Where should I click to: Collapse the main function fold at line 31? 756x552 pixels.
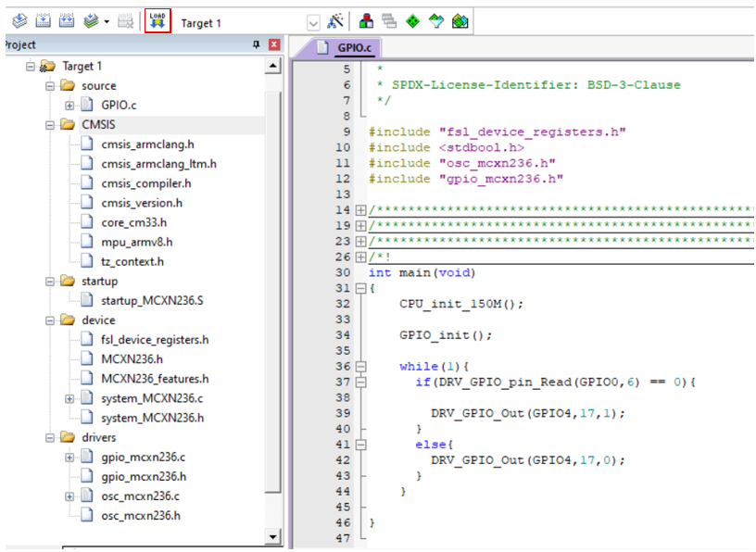[x=360, y=288]
